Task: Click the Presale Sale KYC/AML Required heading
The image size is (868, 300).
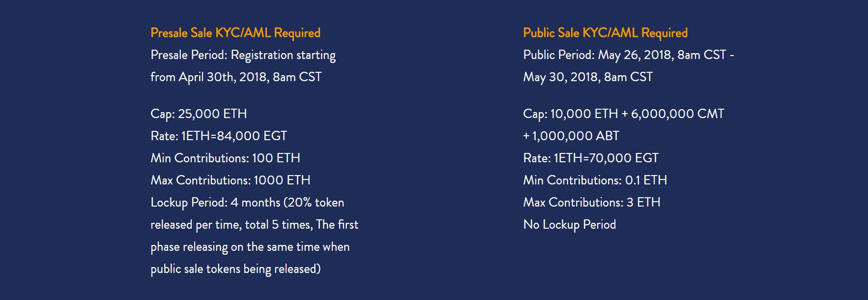Action: (235, 33)
